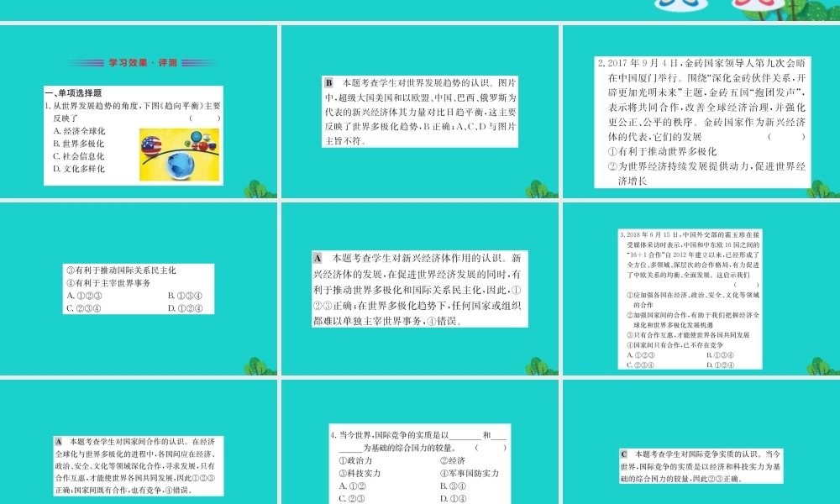This screenshot has height=504, width=840.
Task: Select option D. 文化多样化
Action: pos(79,169)
